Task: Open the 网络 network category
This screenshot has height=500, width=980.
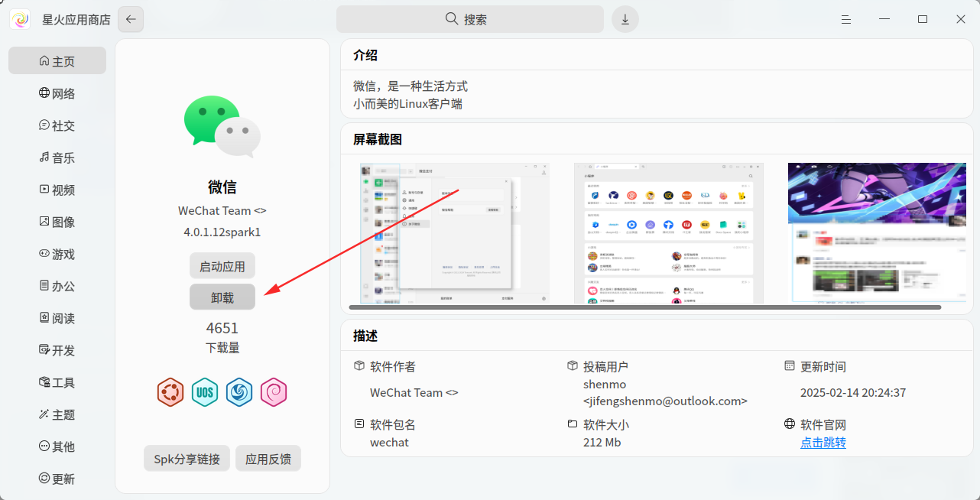Action: click(x=57, y=93)
